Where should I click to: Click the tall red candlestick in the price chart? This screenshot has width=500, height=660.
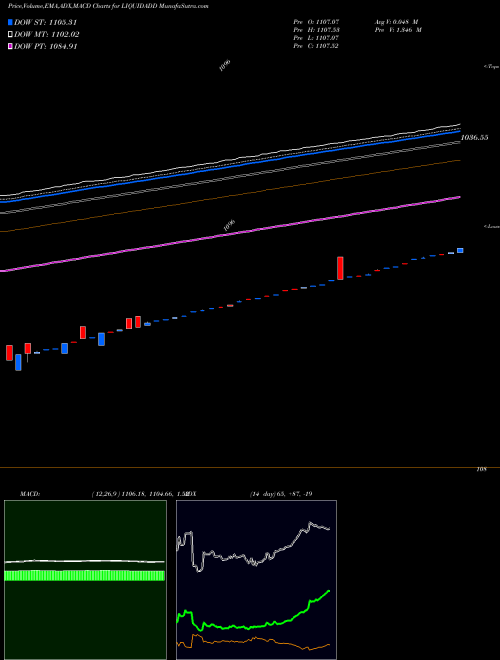click(340, 268)
